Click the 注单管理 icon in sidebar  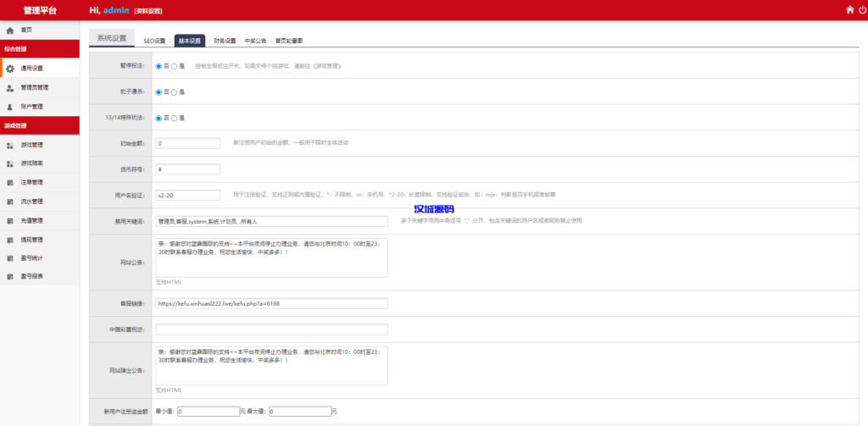10,182
